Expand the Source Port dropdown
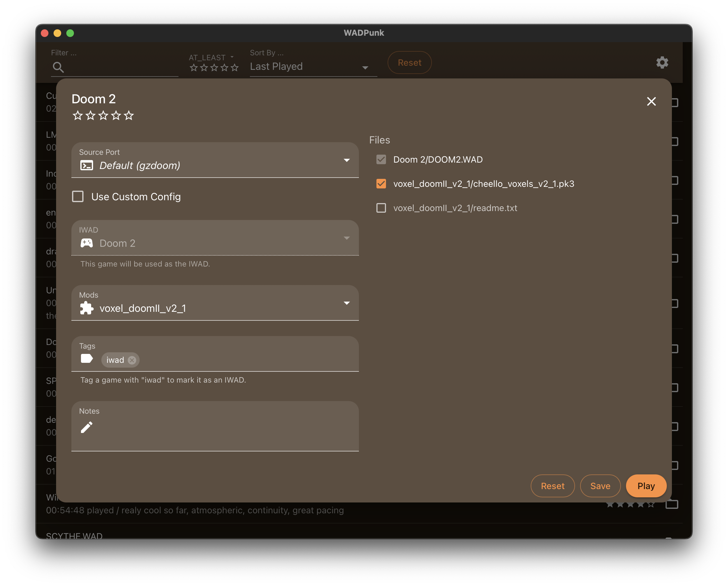The height and width of the screenshot is (586, 728). 346,160
